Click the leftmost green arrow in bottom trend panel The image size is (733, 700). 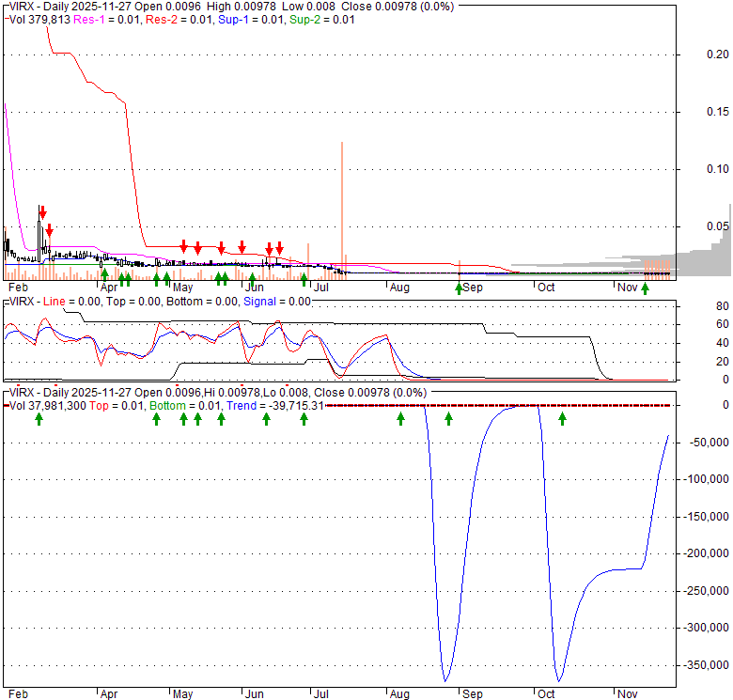pos(39,418)
